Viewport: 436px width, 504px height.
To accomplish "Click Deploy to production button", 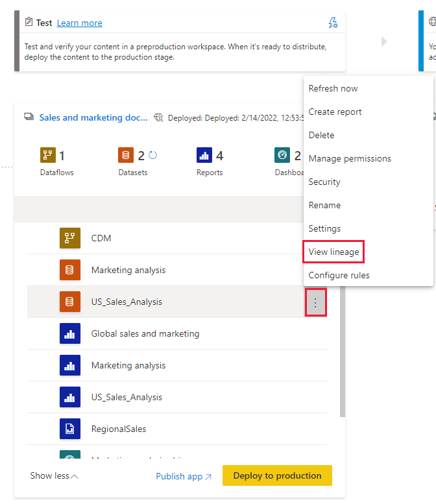I will point(277,475).
